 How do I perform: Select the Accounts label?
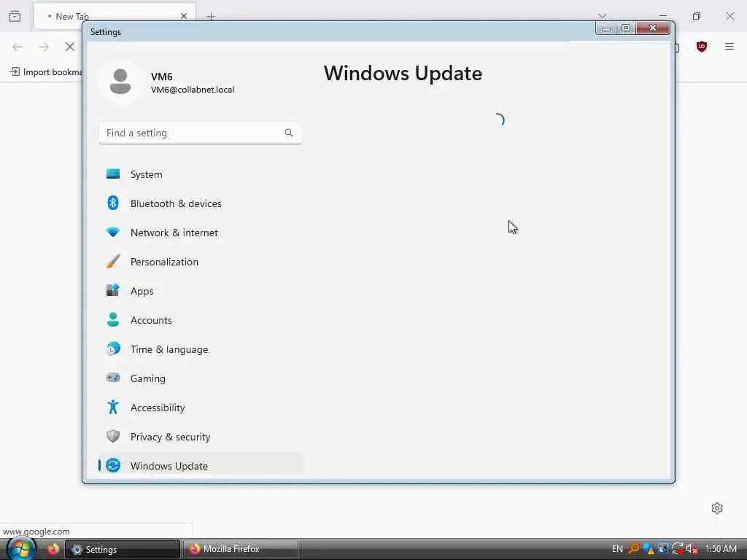[151, 320]
